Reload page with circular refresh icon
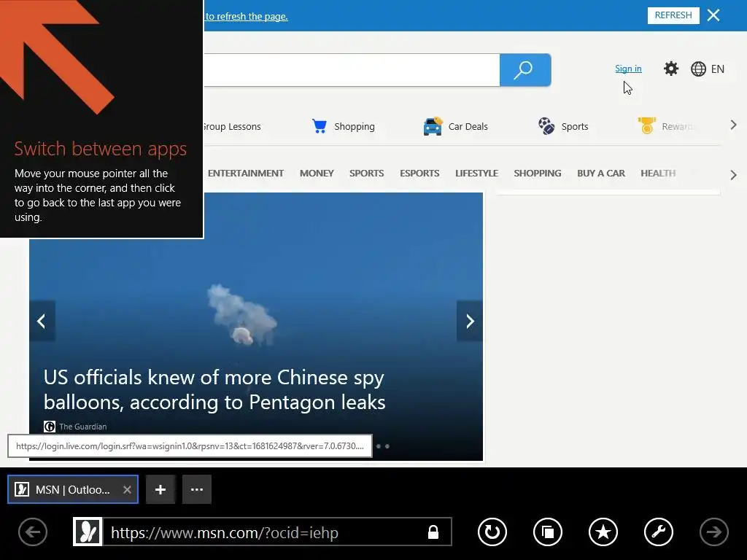 (492, 532)
